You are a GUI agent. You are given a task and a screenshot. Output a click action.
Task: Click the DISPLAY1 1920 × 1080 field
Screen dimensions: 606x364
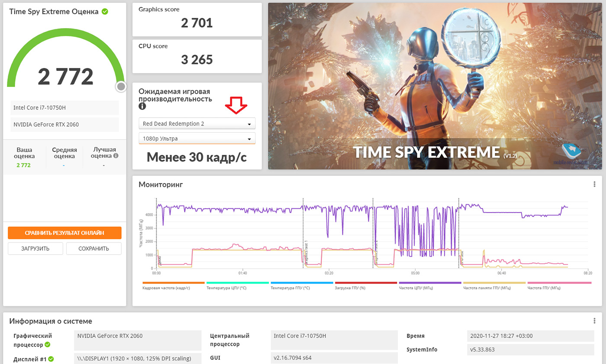[138, 358]
